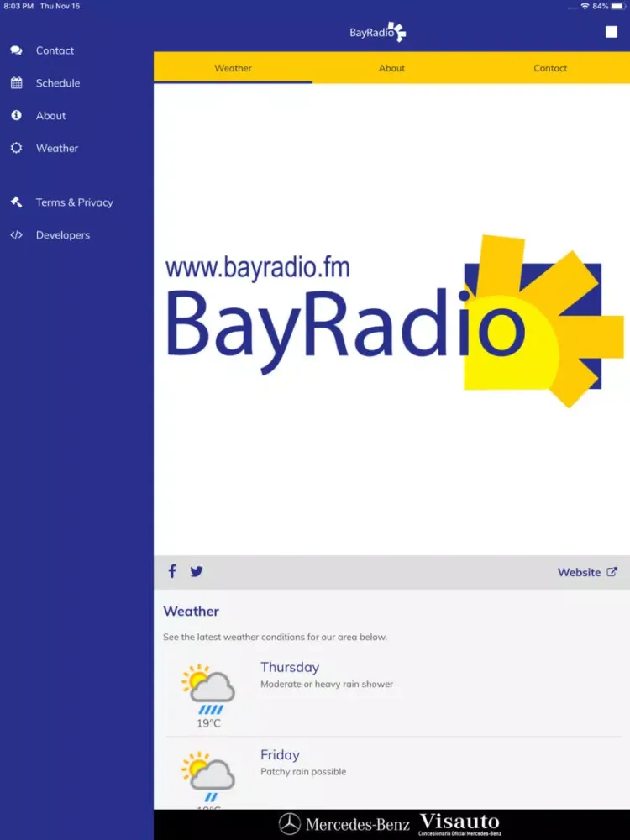
Task: Click the 19°C temperature reading
Action: point(208,724)
